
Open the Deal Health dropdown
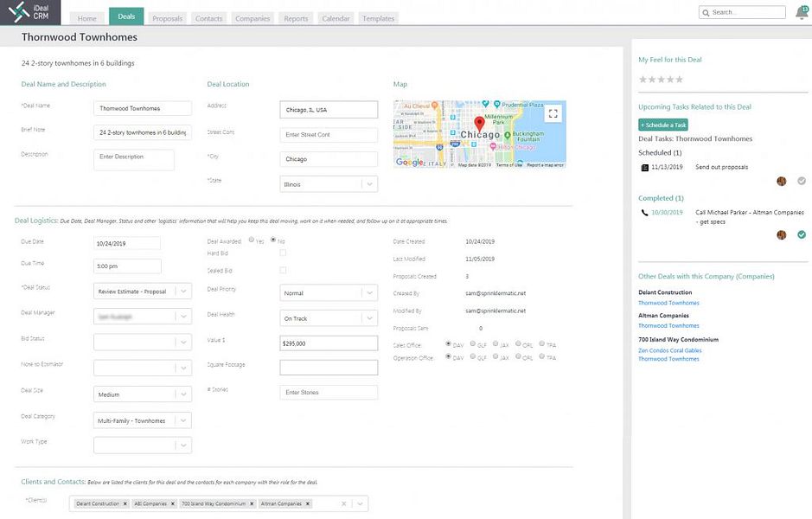coord(329,318)
